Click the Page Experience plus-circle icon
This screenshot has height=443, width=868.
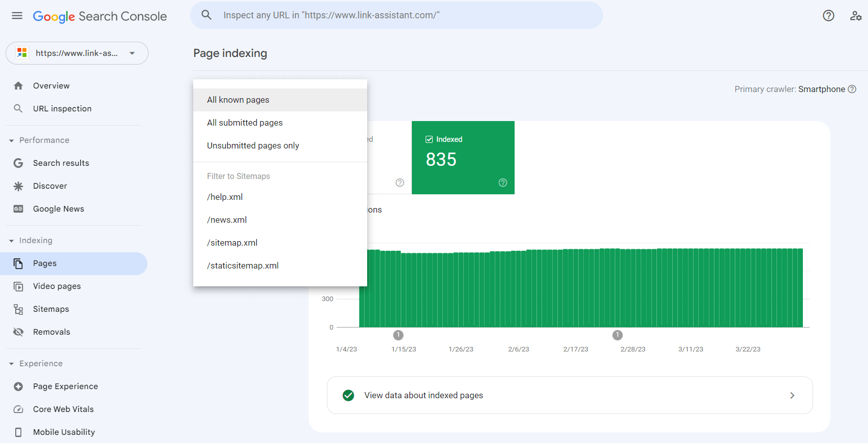click(18, 387)
